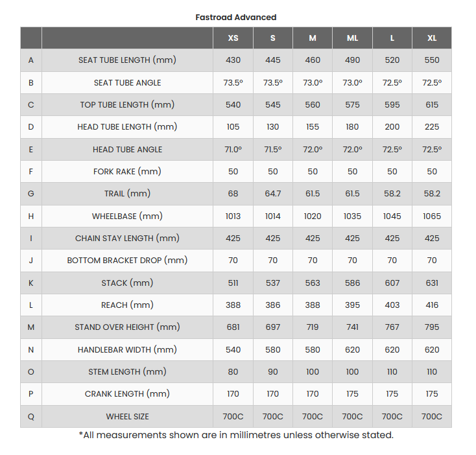The image size is (476, 455).
Task: Click the wheelbase value 1065 for XL
Action: coord(432,216)
